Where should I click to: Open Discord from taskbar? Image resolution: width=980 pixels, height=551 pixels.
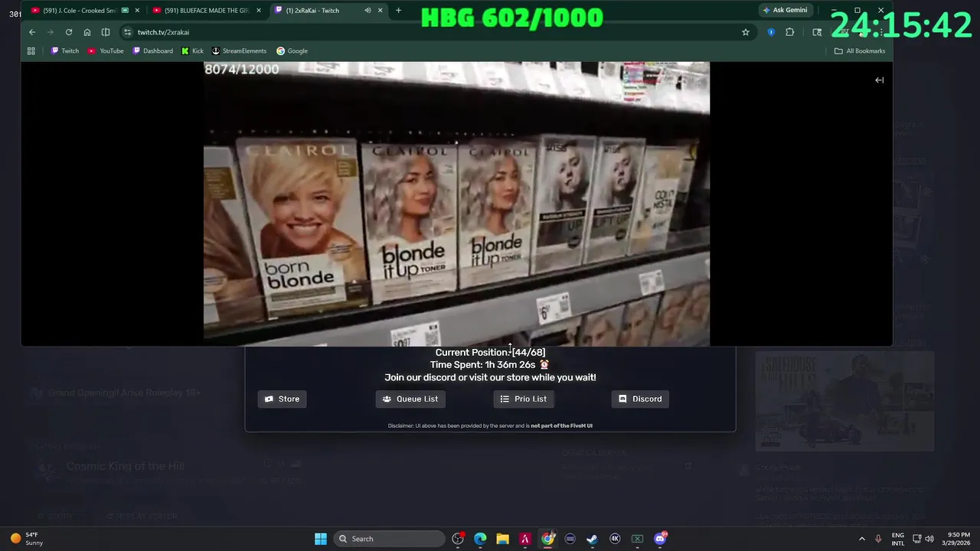[660, 539]
